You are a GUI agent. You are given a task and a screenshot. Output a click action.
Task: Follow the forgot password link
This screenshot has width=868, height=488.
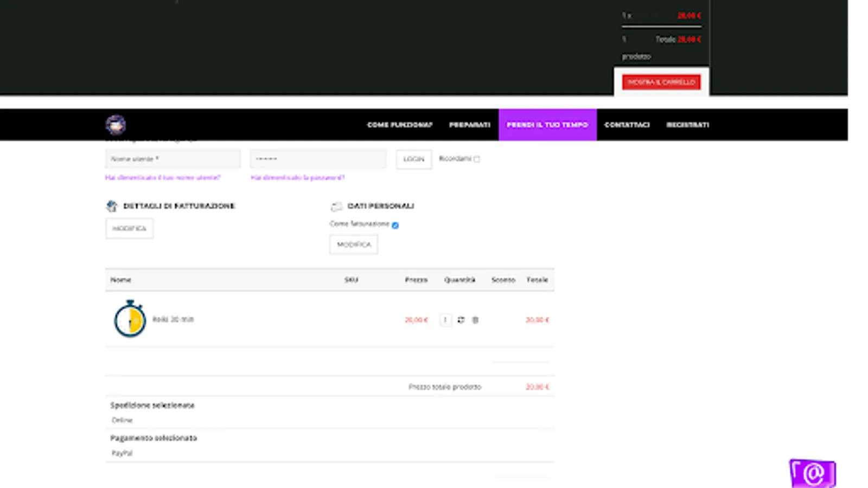click(x=298, y=177)
